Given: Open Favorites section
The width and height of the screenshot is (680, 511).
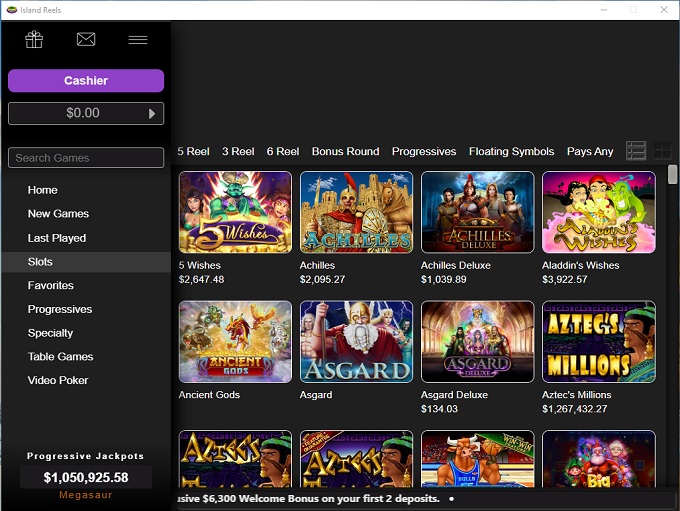Looking at the screenshot, I should point(51,285).
